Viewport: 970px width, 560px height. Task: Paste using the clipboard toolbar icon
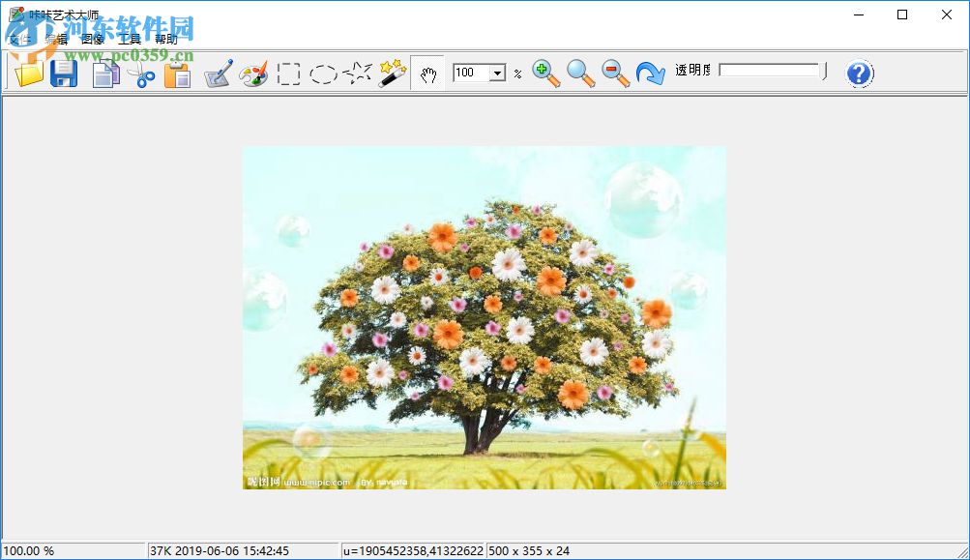click(x=177, y=74)
